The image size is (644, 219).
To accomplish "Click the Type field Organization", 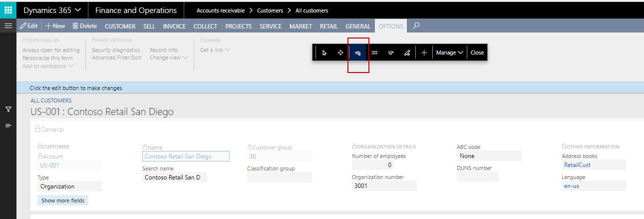I will pos(70,186).
